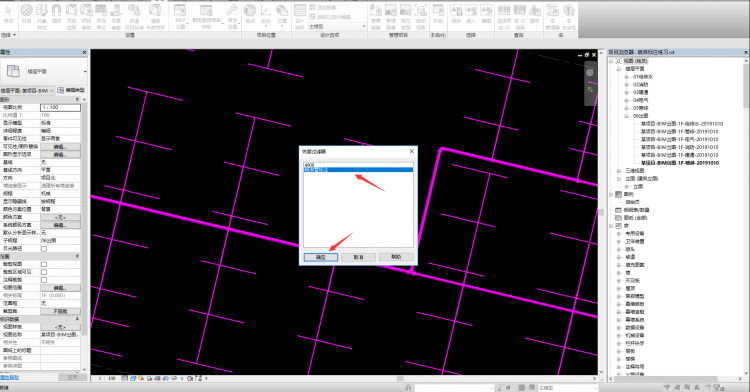Click Load selection icon
This screenshot has height=392, width=750.
click(471, 14)
